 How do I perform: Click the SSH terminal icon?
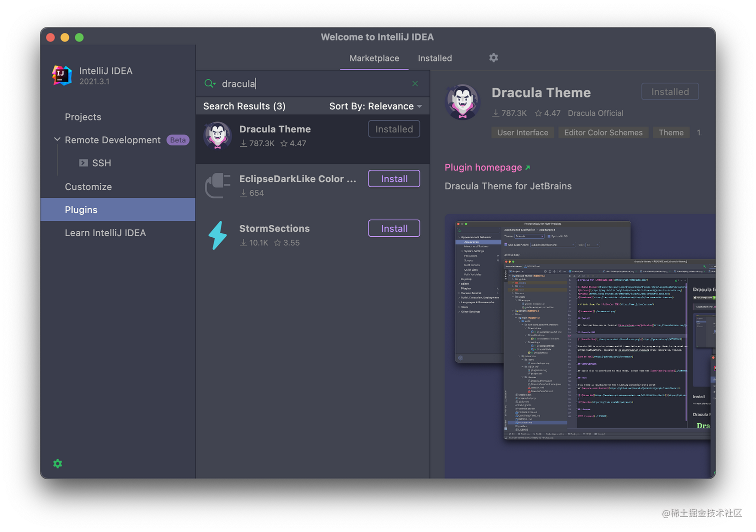click(x=83, y=163)
